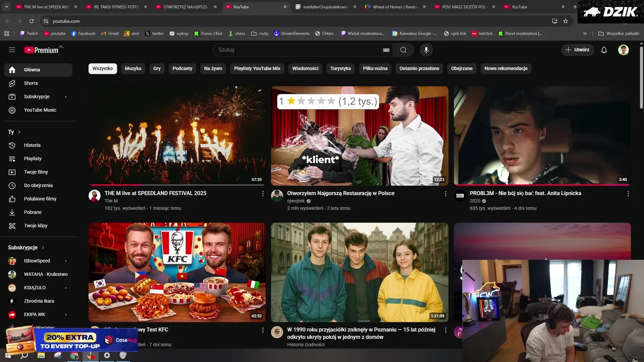
Task: Open options menu for KFC test video
Action: 263,330
